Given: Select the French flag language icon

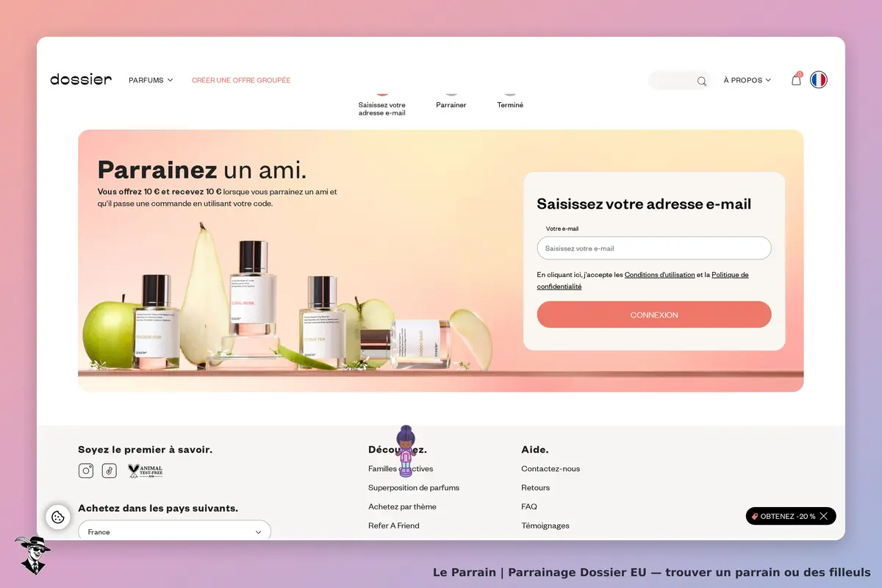Looking at the screenshot, I should coord(819,79).
